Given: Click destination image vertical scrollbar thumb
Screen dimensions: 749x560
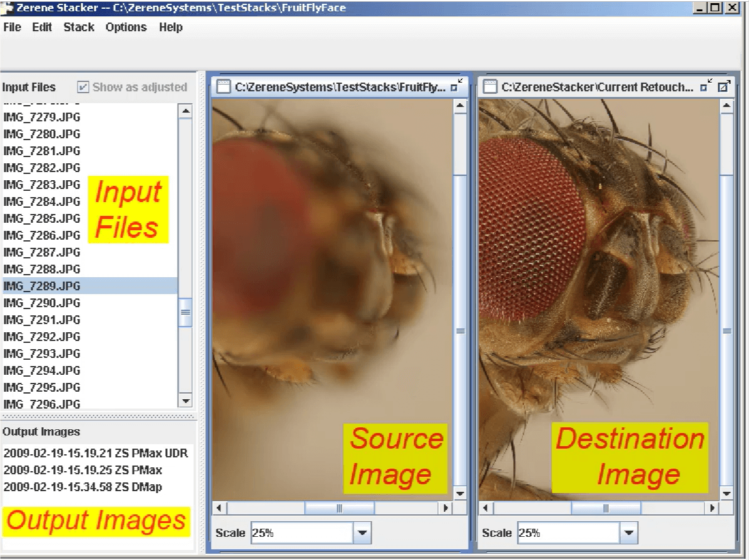Looking at the screenshot, I should (x=726, y=331).
